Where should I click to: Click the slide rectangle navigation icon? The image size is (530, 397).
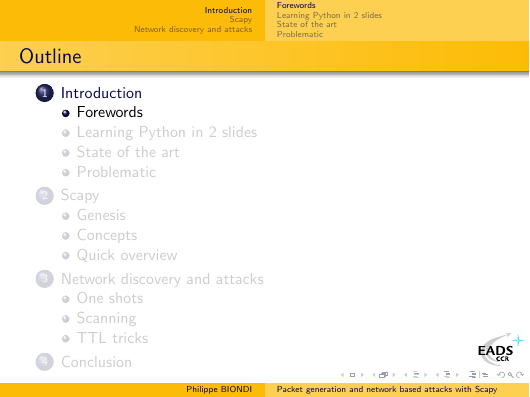pos(353,375)
